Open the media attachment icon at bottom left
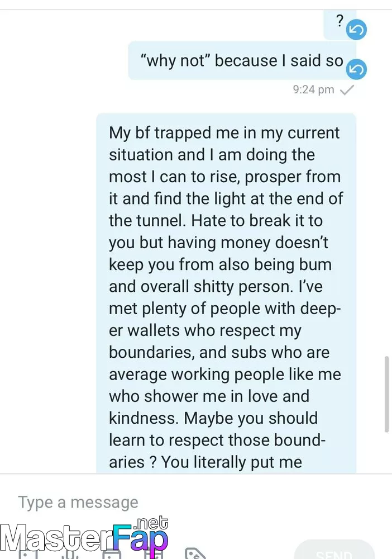 pyautogui.click(x=28, y=555)
